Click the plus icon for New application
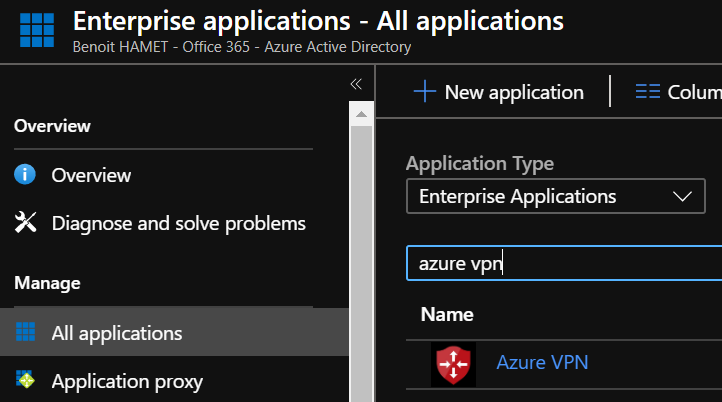Image resolution: width=722 pixels, height=402 pixels. coord(425,92)
